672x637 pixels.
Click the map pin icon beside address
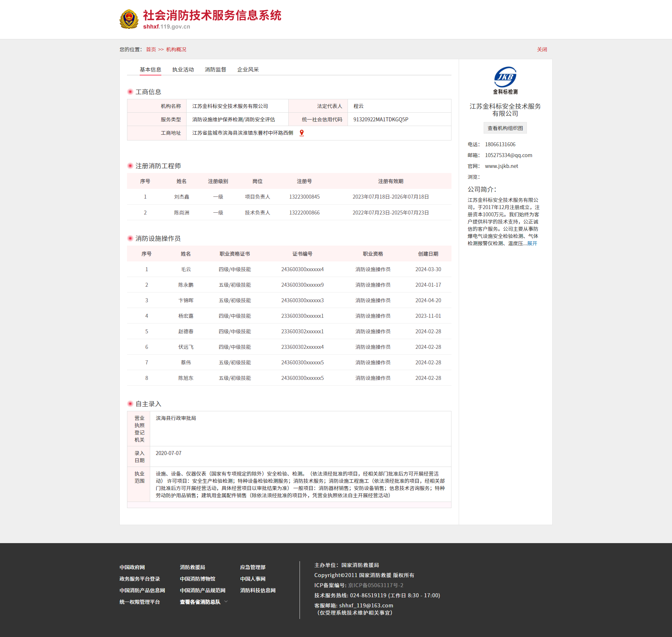(x=302, y=133)
